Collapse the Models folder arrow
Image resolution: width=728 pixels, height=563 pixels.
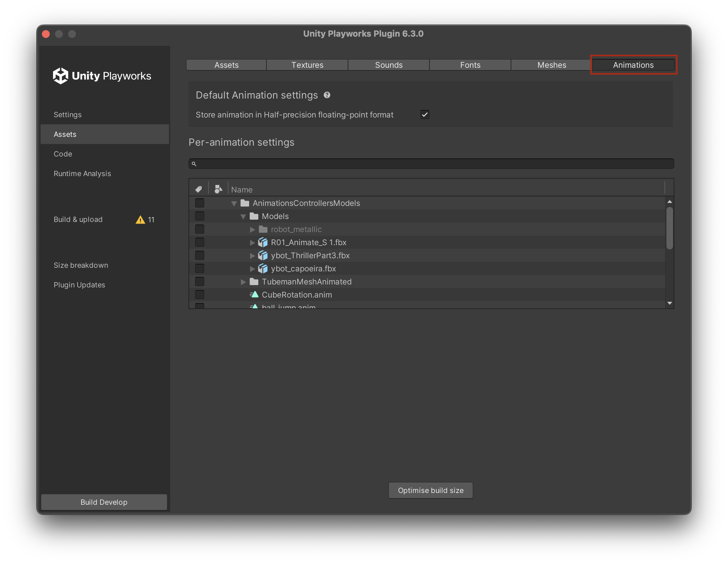(x=243, y=217)
